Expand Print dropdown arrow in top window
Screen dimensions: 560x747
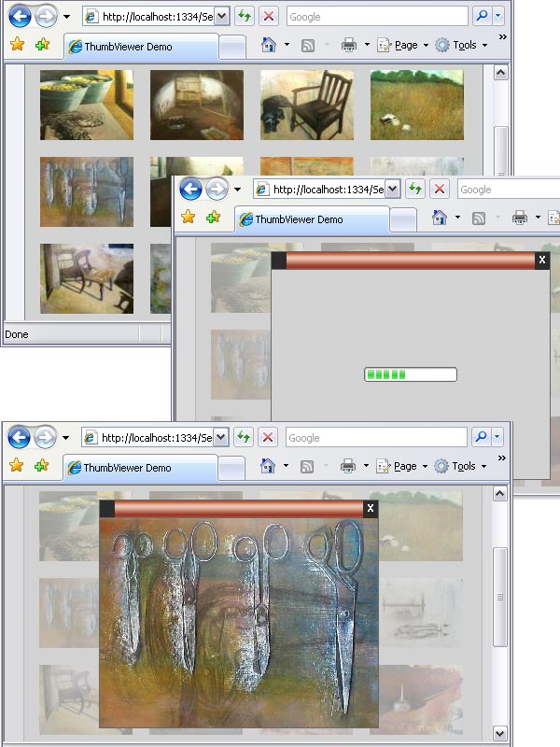[367, 45]
